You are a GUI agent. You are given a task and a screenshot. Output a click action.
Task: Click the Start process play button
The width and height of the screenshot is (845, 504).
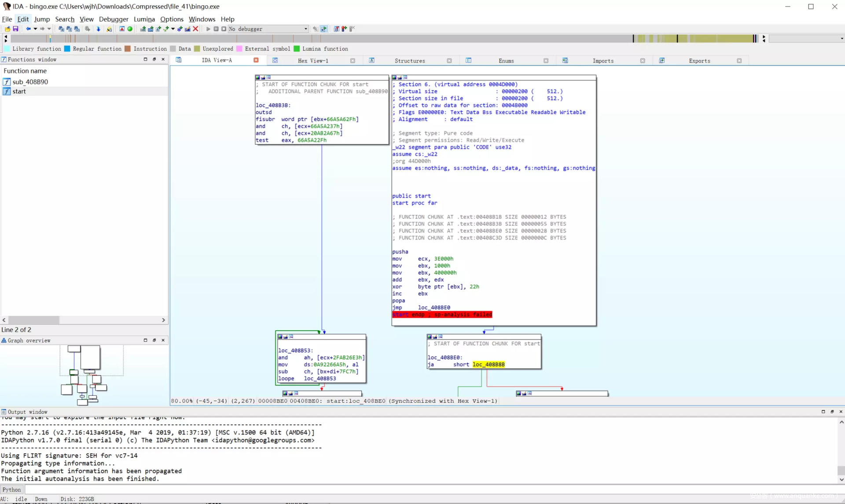point(208,29)
